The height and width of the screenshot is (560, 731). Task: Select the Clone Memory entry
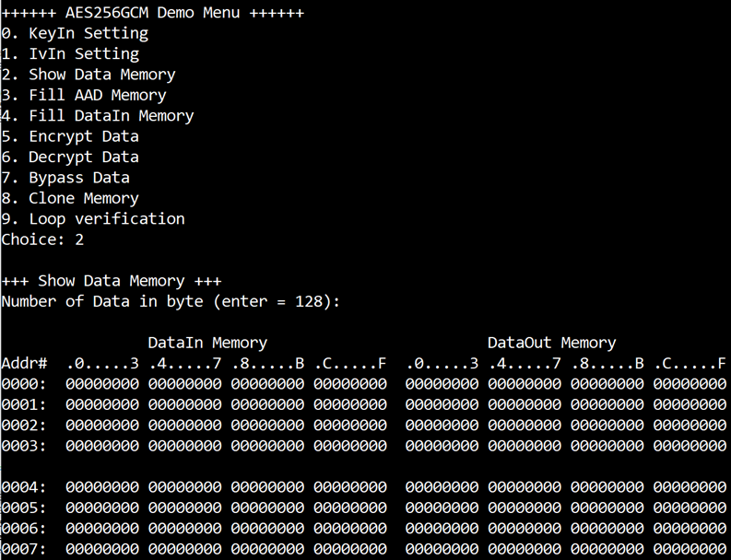click(70, 198)
